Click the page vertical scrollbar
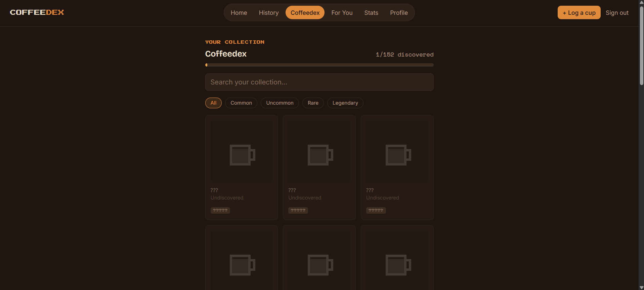 click(x=641, y=45)
